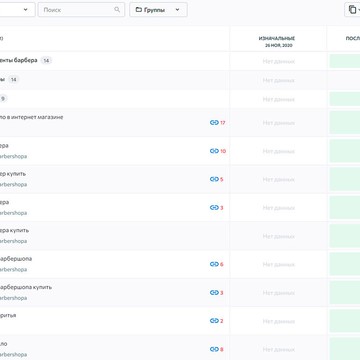Select the keyword в интернет магазине
Viewport: 360px width, 360px height.
pyautogui.click(x=31, y=117)
